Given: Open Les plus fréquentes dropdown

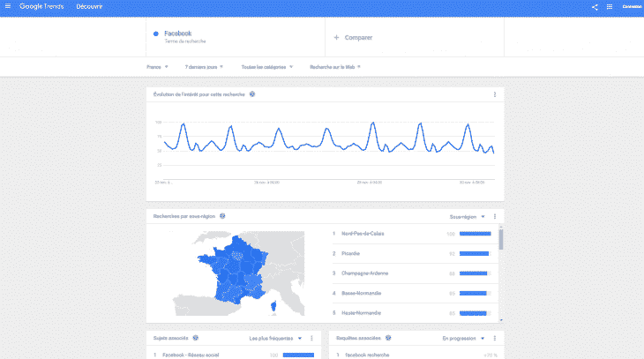Looking at the screenshot, I should pos(275,339).
